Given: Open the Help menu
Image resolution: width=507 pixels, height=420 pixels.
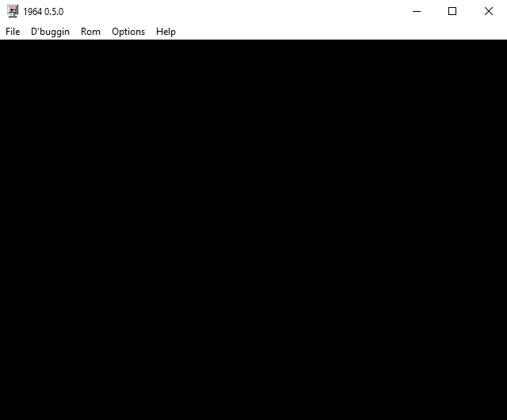Looking at the screenshot, I should coord(166,32).
